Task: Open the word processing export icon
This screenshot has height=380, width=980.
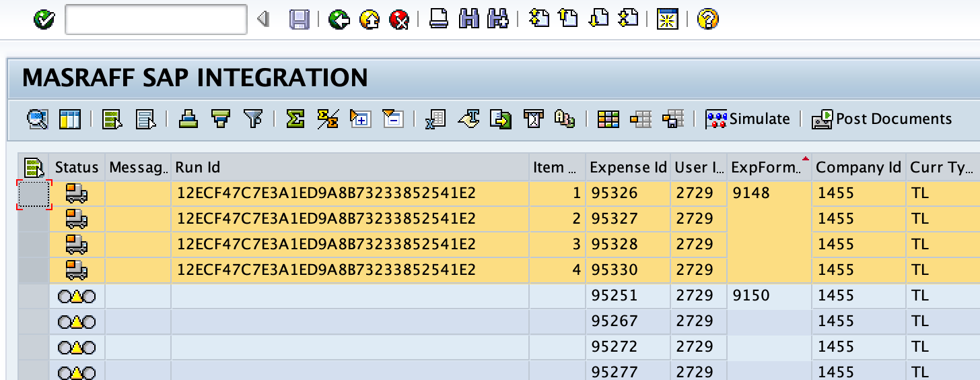Action: coord(468,119)
